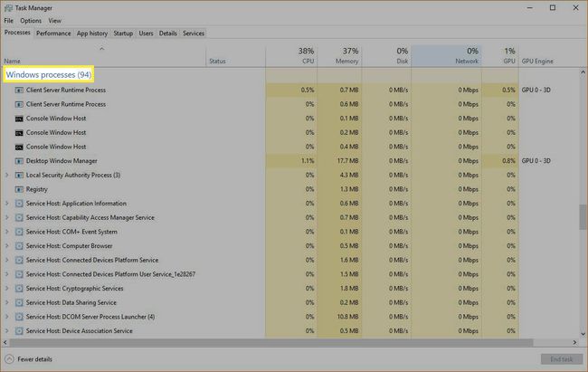Click the 17.7 MB memory value
Screen dimensions: 588x372
347,161
